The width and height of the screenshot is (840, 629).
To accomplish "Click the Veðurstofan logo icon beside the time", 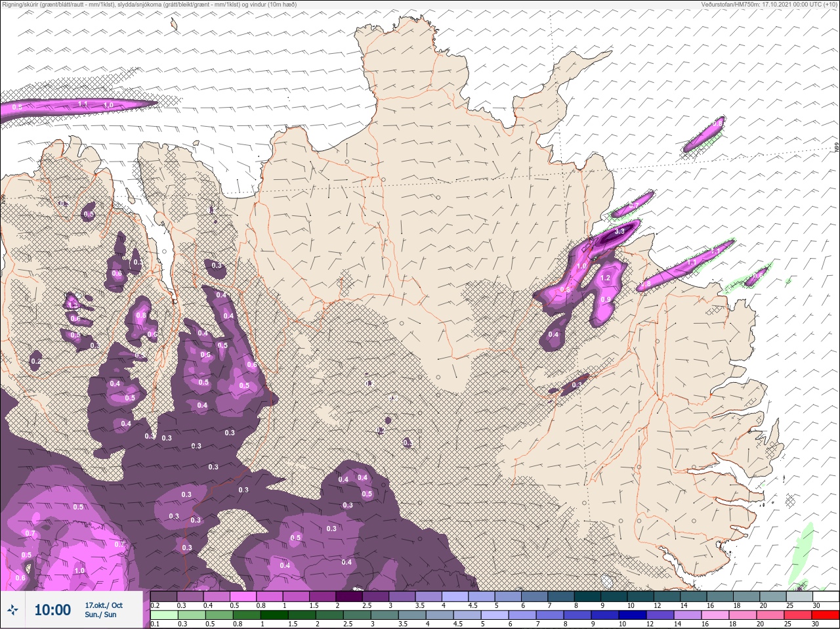I will click(12, 610).
